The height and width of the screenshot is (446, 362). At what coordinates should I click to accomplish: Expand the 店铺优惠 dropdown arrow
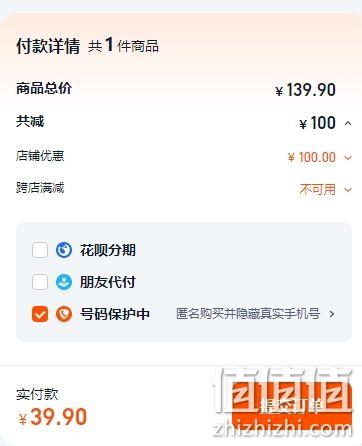(x=348, y=158)
